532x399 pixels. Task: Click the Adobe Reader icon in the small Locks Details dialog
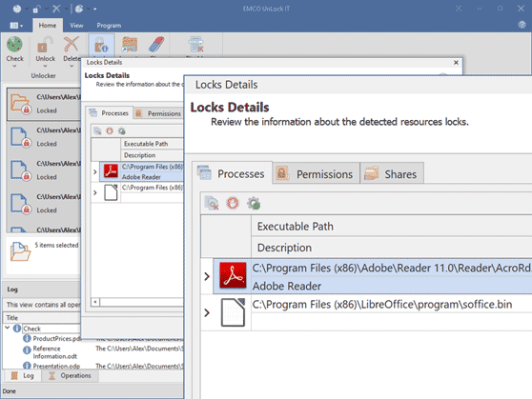click(111, 171)
